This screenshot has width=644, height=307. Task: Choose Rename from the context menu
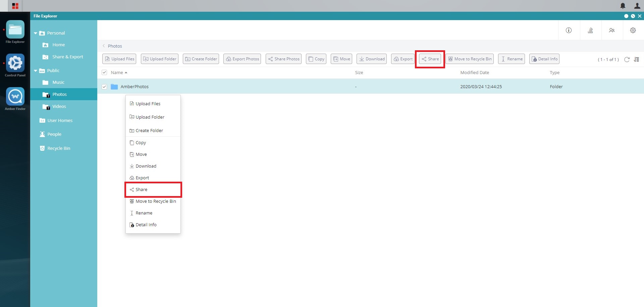tap(153, 213)
